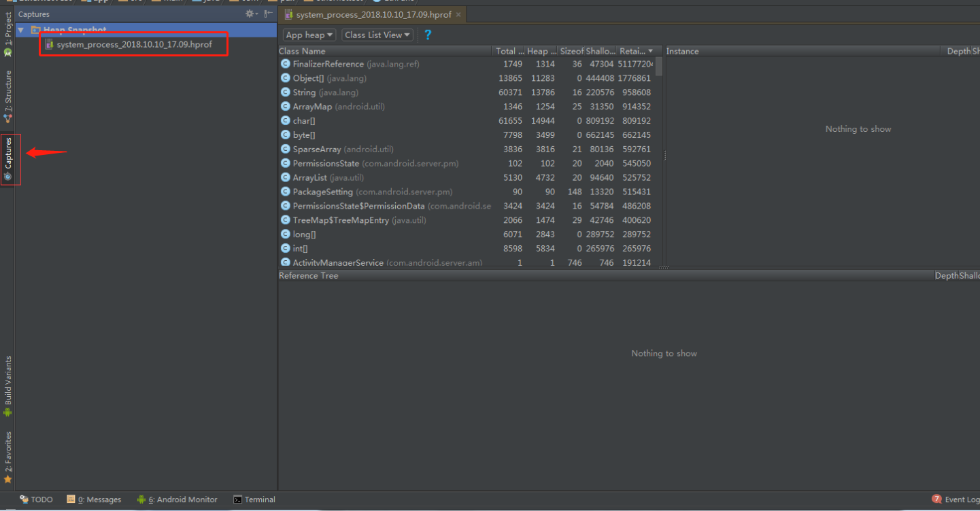Viewport: 980px width, 511px height.
Task: Click the Event Log notification badge
Action: (937, 499)
